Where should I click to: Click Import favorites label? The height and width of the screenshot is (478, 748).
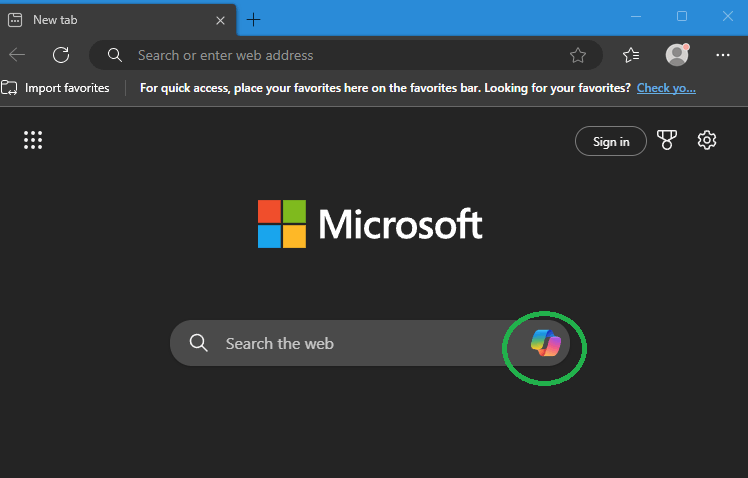pyautogui.click(x=67, y=88)
